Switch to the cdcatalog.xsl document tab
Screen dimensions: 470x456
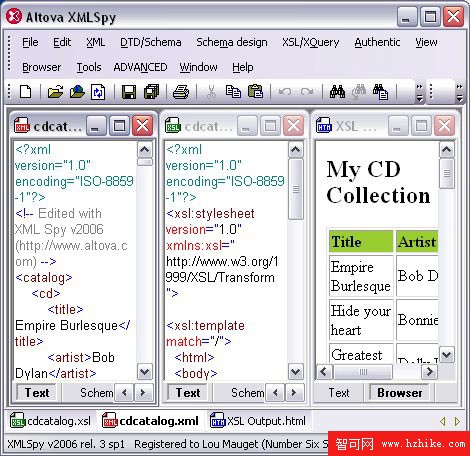51,421
